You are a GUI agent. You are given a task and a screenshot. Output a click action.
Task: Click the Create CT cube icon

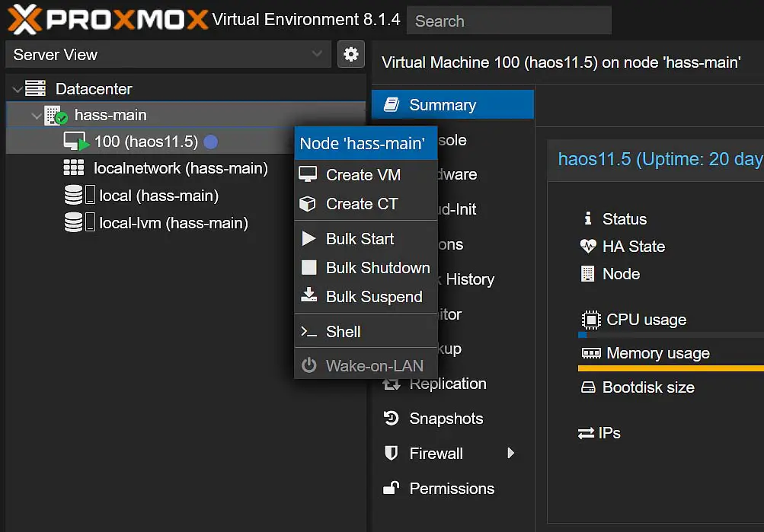click(308, 203)
